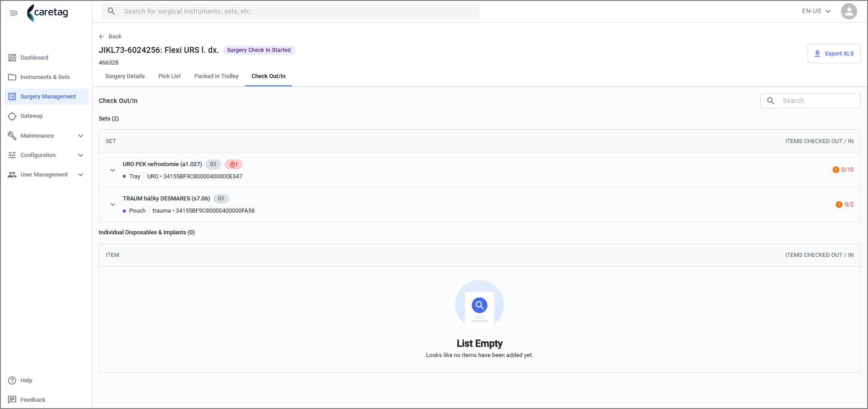Switch to the Pick List tab
Screen dimensions: 868x409
pyautogui.click(x=170, y=76)
